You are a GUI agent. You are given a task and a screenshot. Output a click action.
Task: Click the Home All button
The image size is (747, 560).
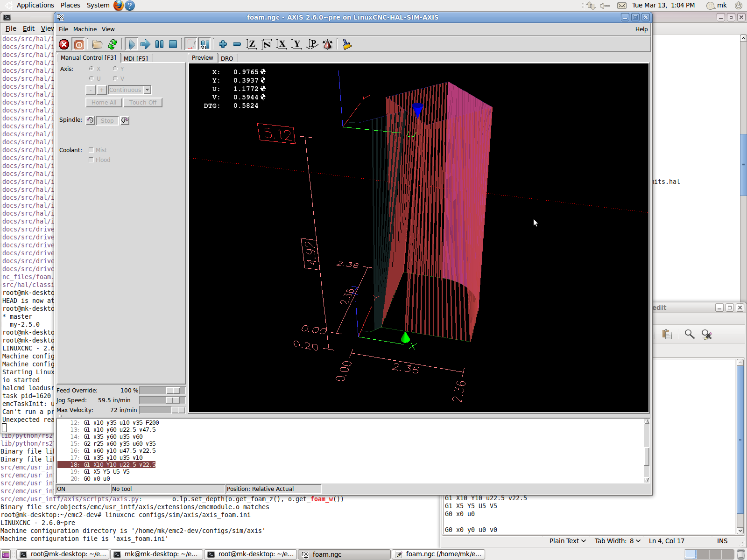pos(104,102)
